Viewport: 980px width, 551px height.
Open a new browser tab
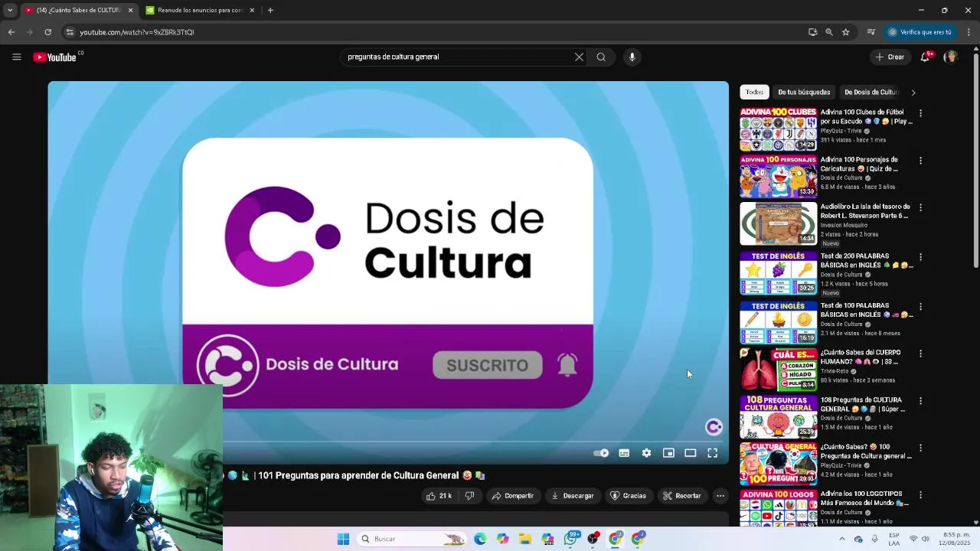click(270, 10)
